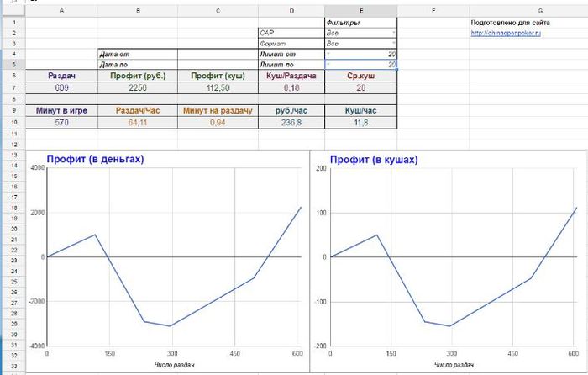
Task: Click the Фильтры heading cell
Action: [360, 23]
